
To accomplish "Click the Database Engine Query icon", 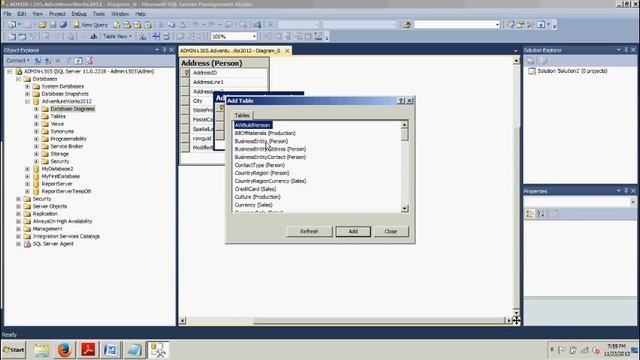I will coord(117,25).
